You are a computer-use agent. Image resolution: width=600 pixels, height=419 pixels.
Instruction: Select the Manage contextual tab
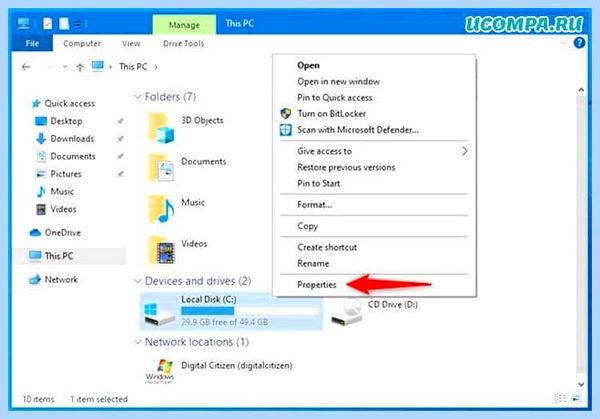click(x=184, y=25)
